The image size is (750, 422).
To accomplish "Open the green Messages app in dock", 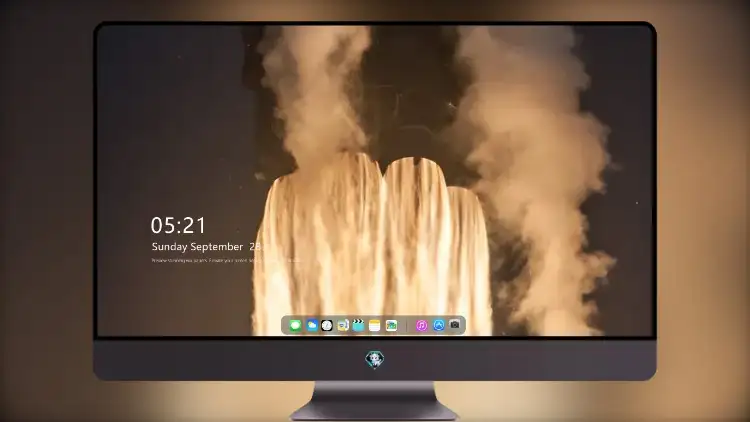I will point(295,325).
